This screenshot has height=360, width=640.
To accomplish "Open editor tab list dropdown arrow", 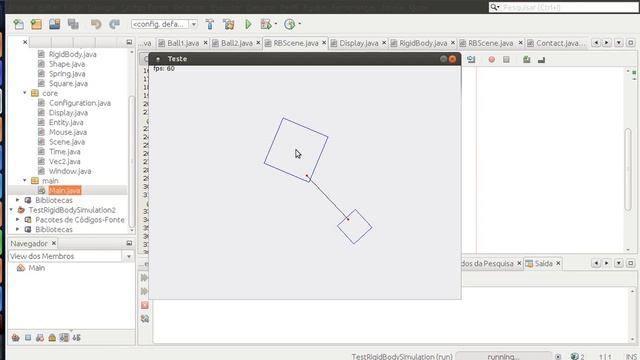I will (619, 43).
